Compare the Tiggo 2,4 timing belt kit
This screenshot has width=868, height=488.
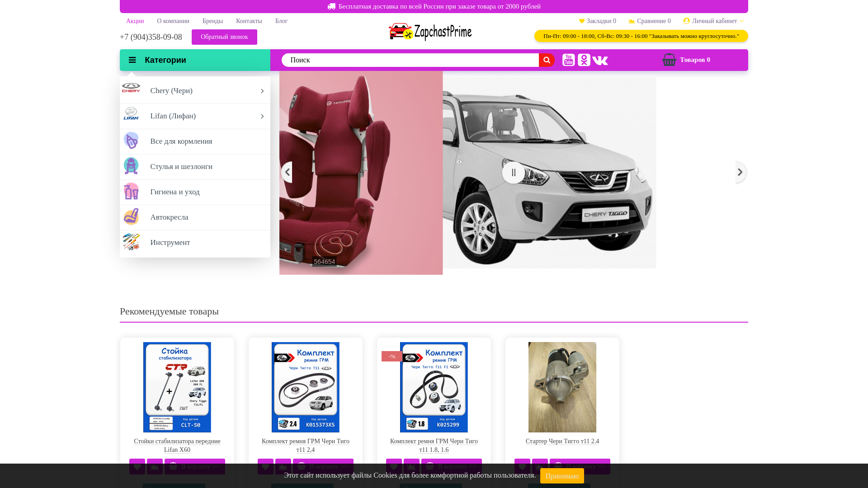[x=283, y=466]
